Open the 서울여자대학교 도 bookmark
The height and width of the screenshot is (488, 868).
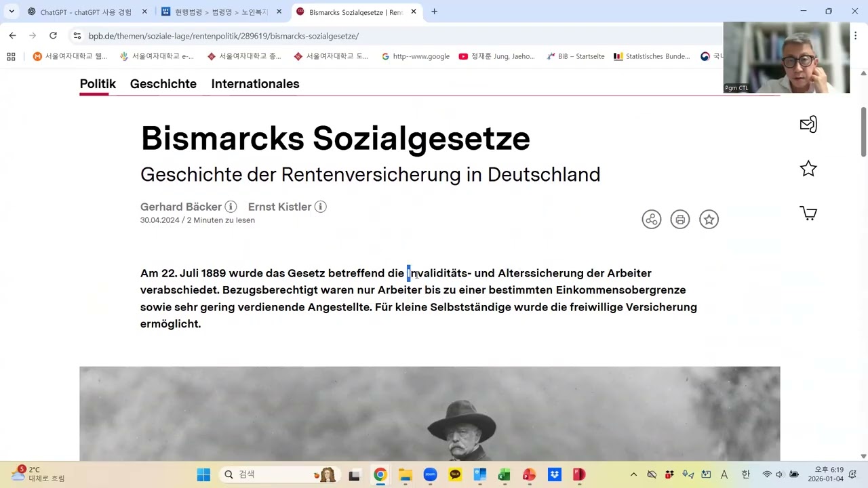(x=331, y=56)
